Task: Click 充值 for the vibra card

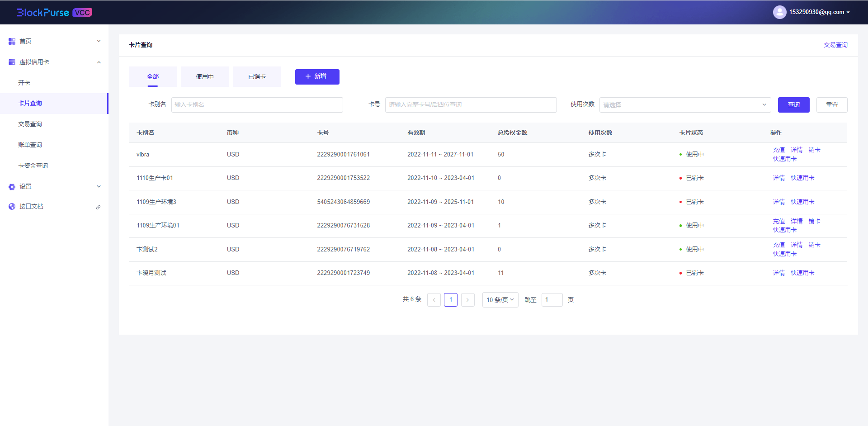Action: coord(779,150)
